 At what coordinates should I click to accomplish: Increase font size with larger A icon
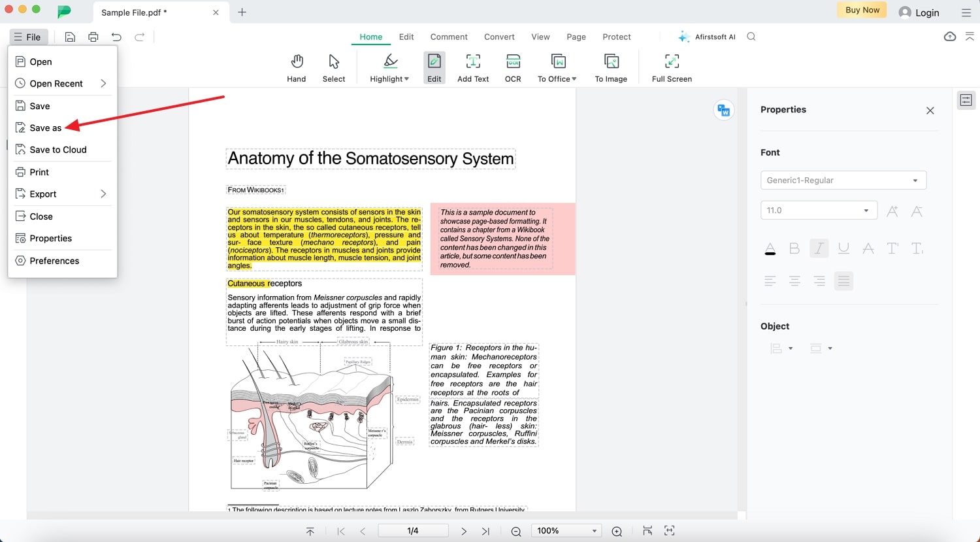coord(892,211)
